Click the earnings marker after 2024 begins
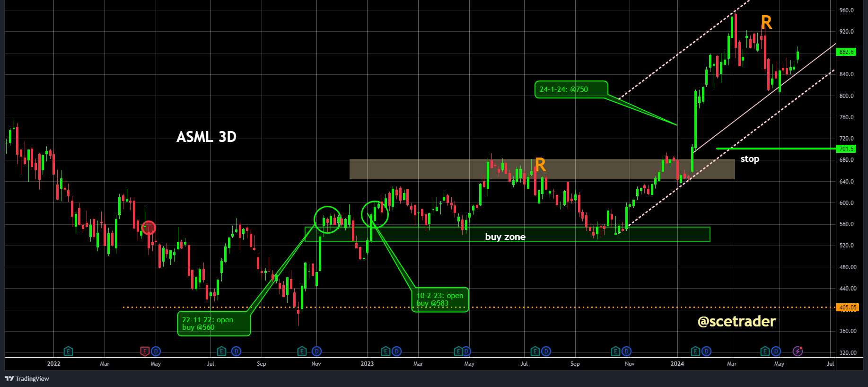Image resolution: width=868 pixels, height=387 pixels. pyautogui.click(x=695, y=351)
